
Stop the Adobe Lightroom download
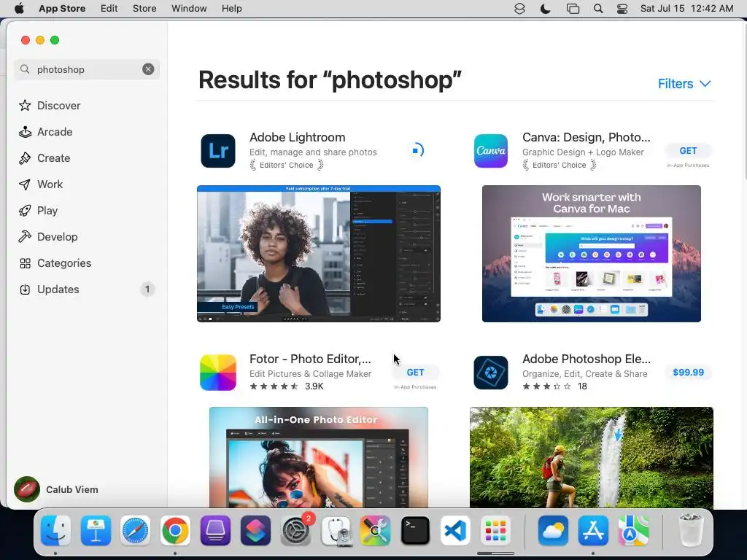coord(415,150)
